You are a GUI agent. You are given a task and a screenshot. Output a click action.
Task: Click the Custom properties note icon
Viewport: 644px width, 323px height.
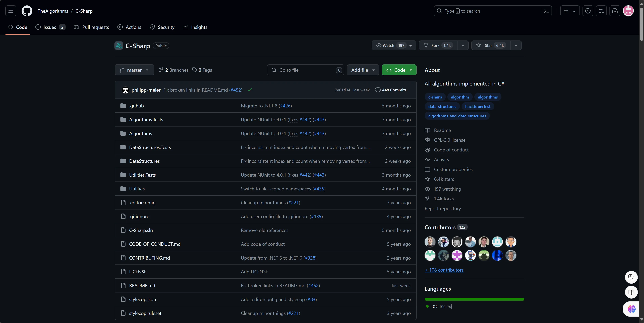[x=427, y=169]
